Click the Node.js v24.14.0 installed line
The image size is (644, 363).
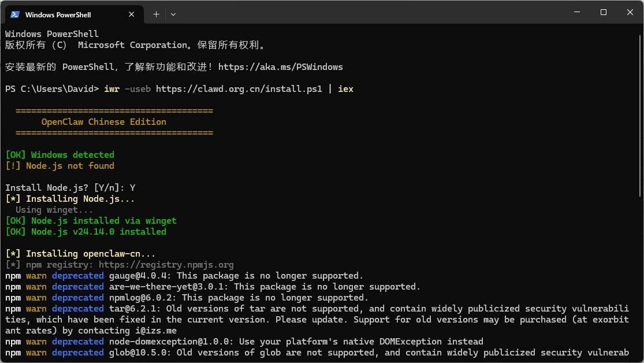pos(85,232)
